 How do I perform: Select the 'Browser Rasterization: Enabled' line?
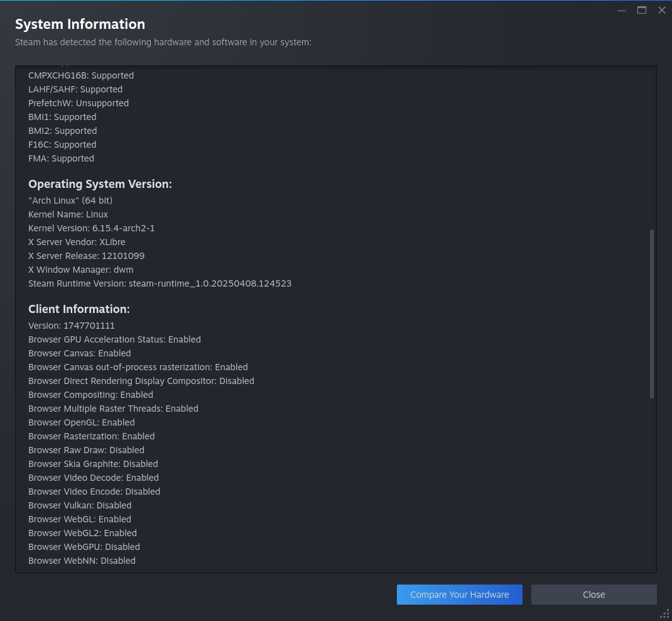91,436
